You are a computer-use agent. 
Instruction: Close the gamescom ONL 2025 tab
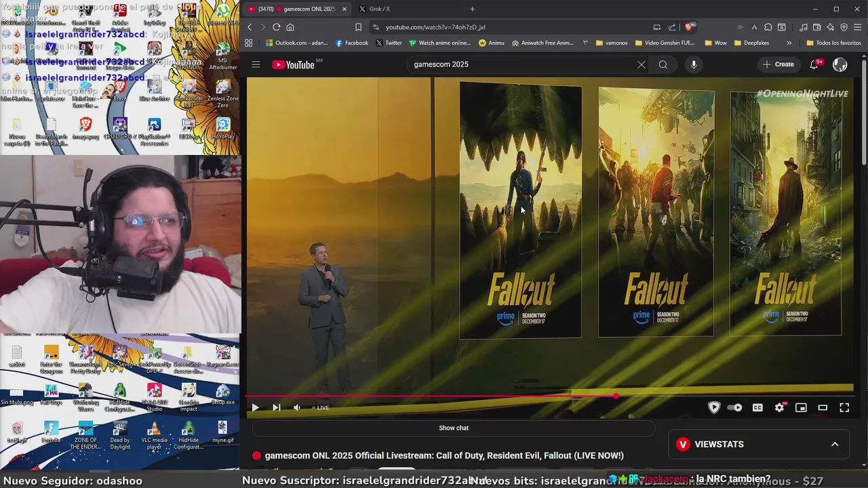[x=344, y=9]
